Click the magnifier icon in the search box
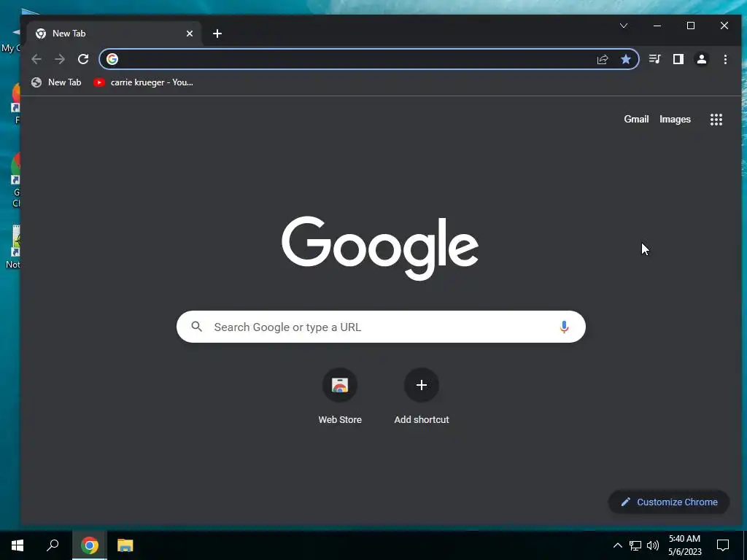The width and height of the screenshot is (747, 560). (x=197, y=327)
